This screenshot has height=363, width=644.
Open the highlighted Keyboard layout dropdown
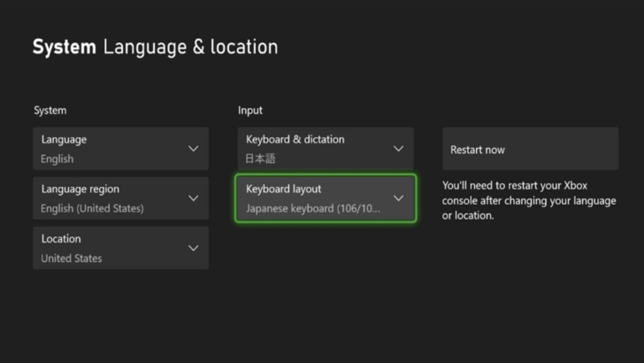click(x=325, y=198)
